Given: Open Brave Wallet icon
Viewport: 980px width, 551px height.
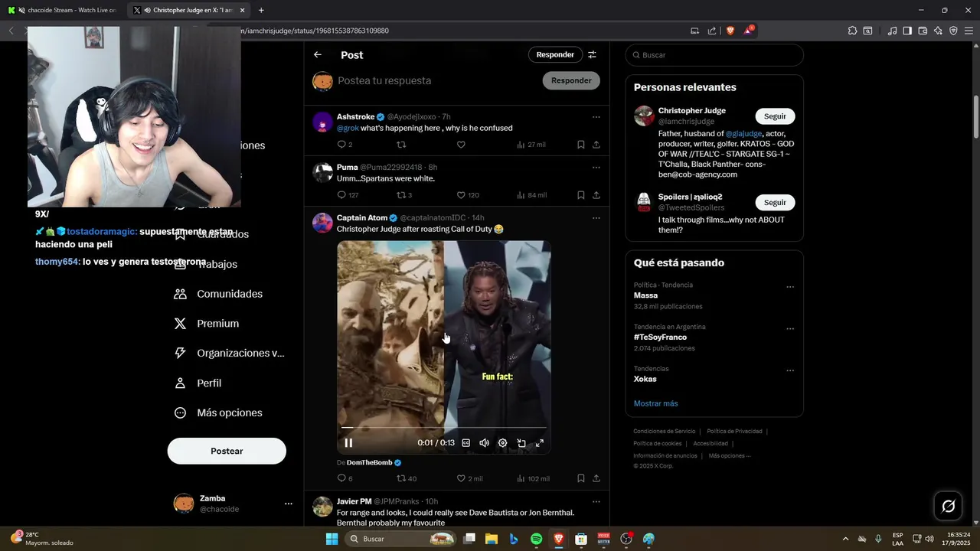Looking at the screenshot, I should [x=923, y=31].
